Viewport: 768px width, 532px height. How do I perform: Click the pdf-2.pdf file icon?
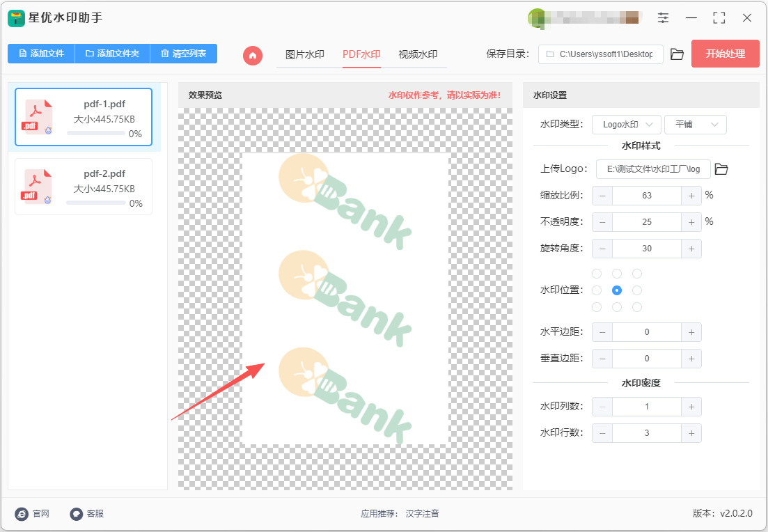37,187
